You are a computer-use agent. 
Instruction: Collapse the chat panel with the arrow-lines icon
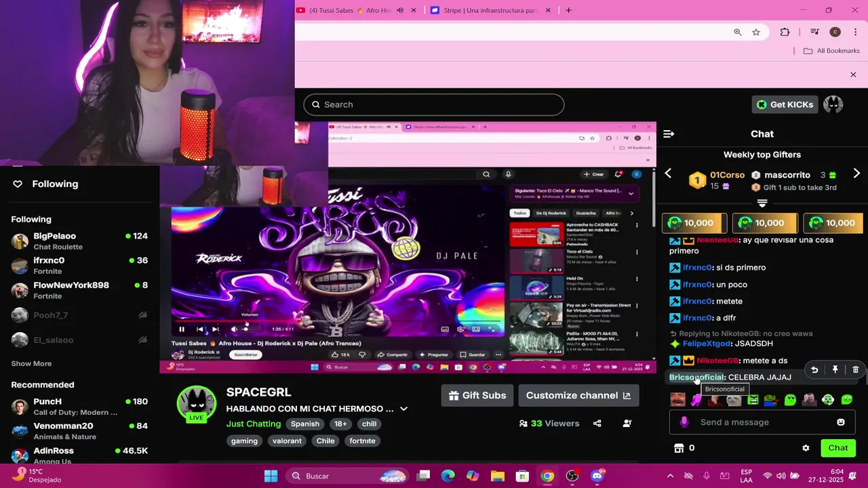tap(669, 134)
